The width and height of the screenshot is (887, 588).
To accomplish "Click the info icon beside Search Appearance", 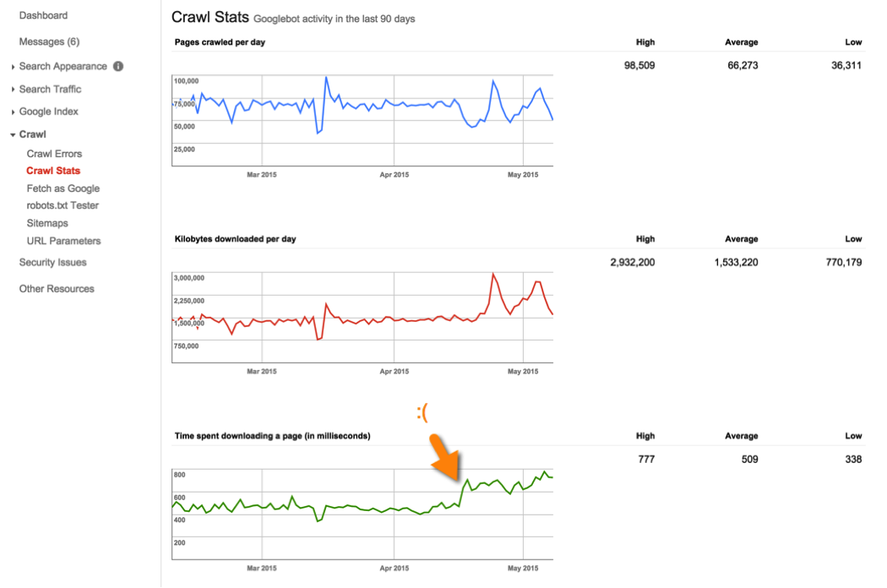I will point(118,67).
